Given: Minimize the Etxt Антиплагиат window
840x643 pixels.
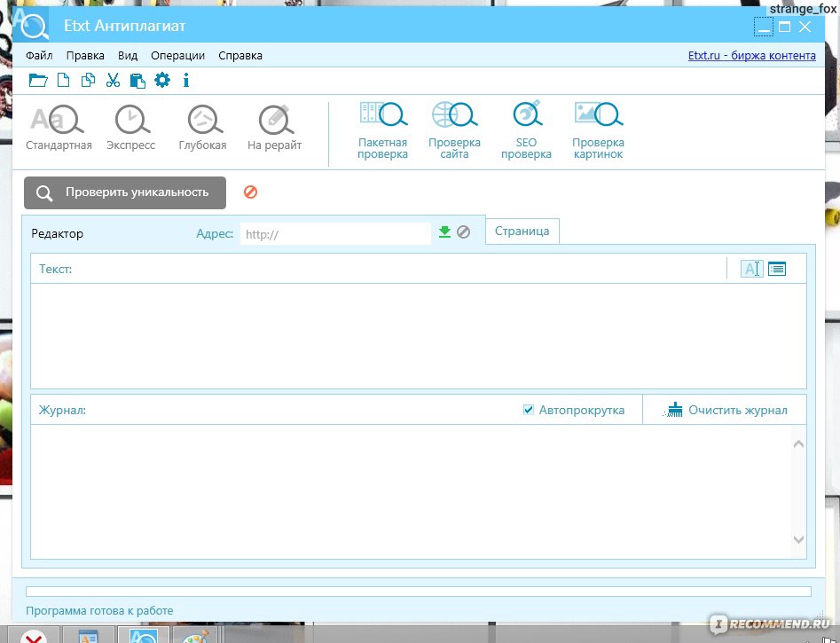Looking at the screenshot, I should [x=764, y=27].
